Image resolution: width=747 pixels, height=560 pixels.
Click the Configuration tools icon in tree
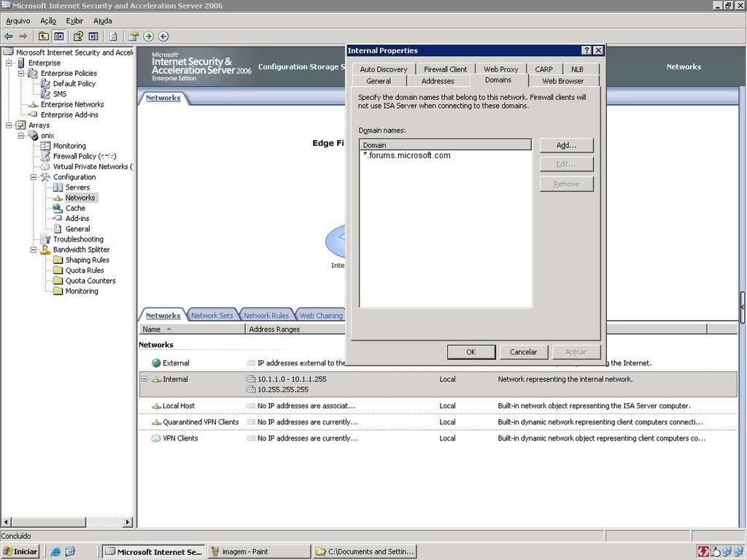(x=45, y=177)
